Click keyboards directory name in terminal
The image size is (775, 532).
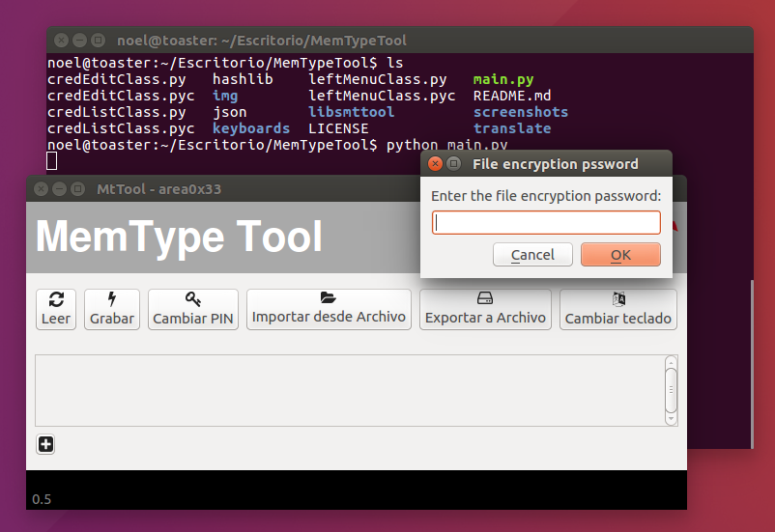[251, 128]
